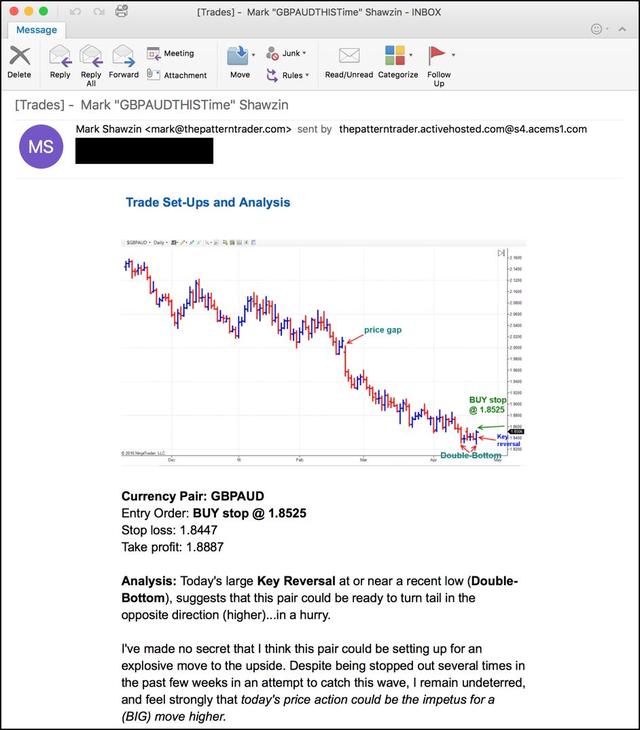Viewport: 640px width, 730px height.
Task: Click the Print icon in title bar
Action: 121,10
